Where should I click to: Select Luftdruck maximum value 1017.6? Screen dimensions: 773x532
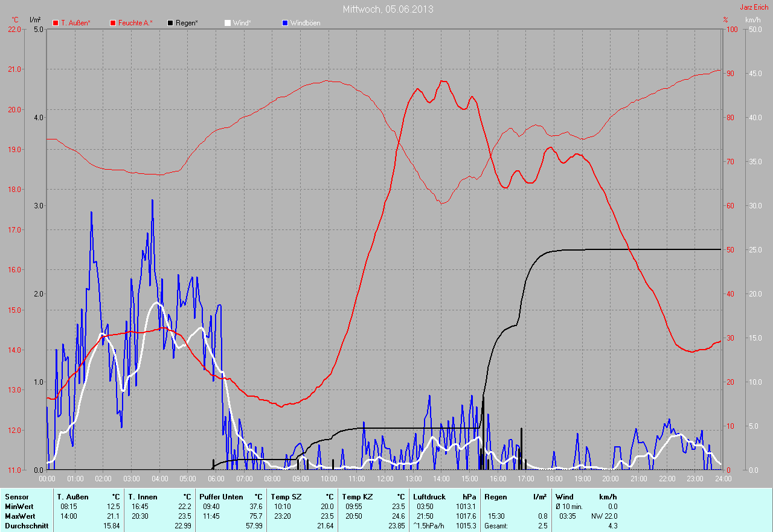point(466,516)
